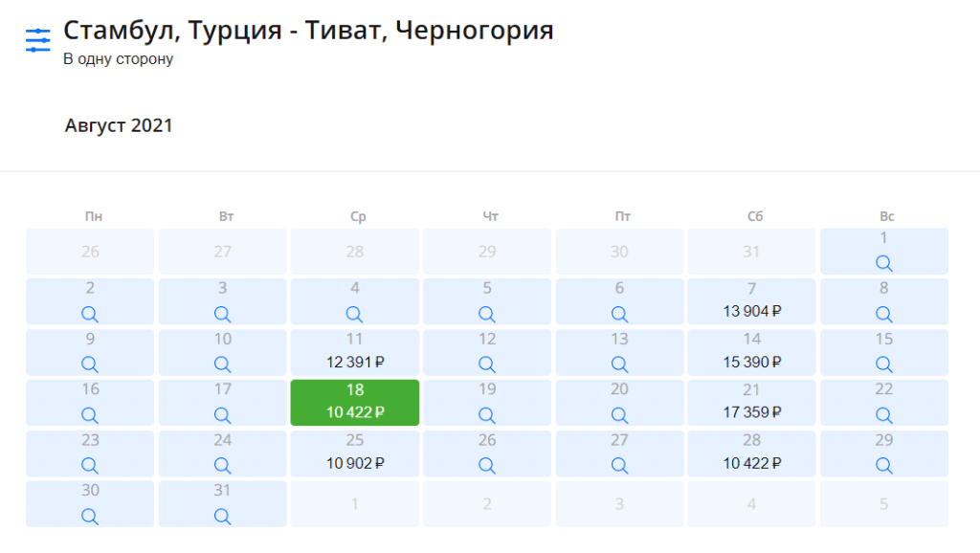Search prices for August 2
The width and height of the screenshot is (980, 553).
click(90, 314)
